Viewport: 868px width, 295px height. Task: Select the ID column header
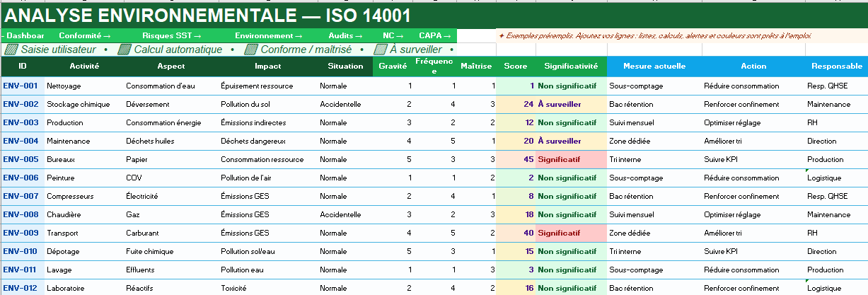(23, 66)
